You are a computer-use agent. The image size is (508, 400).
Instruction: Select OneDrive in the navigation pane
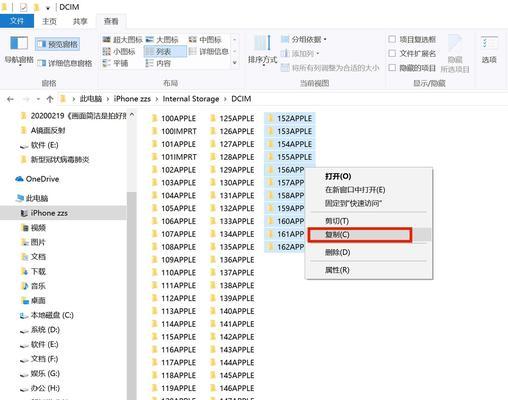[x=37, y=179]
